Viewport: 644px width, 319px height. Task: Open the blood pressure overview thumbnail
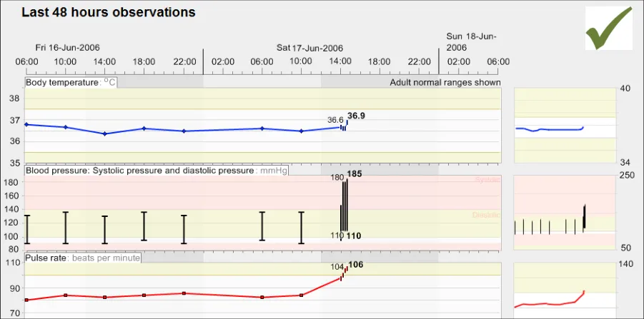pyautogui.click(x=563, y=212)
